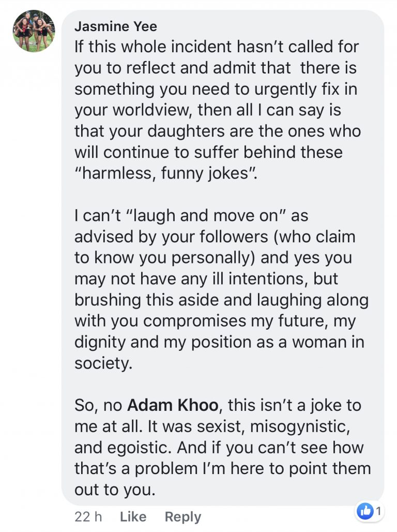
Task: Click the word society ending second paragraph
Action: (x=103, y=363)
